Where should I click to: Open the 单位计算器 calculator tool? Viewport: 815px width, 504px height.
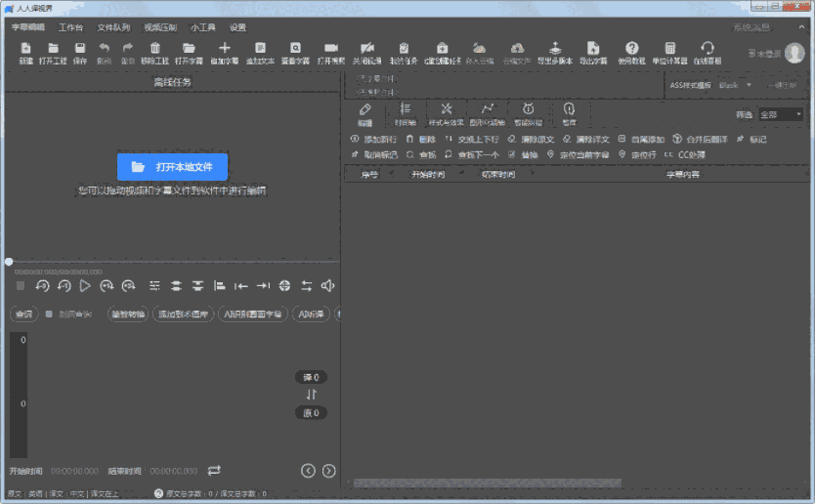[670, 51]
